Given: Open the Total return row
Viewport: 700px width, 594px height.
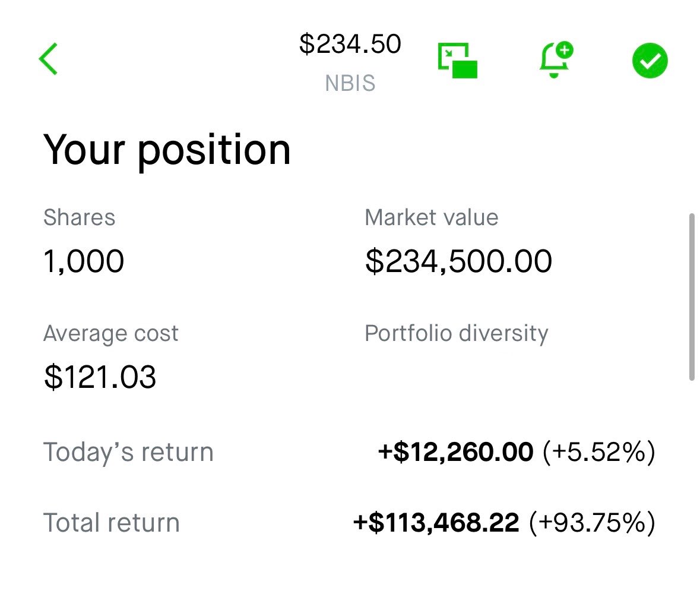Looking at the screenshot, I should pyautogui.click(x=349, y=523).
